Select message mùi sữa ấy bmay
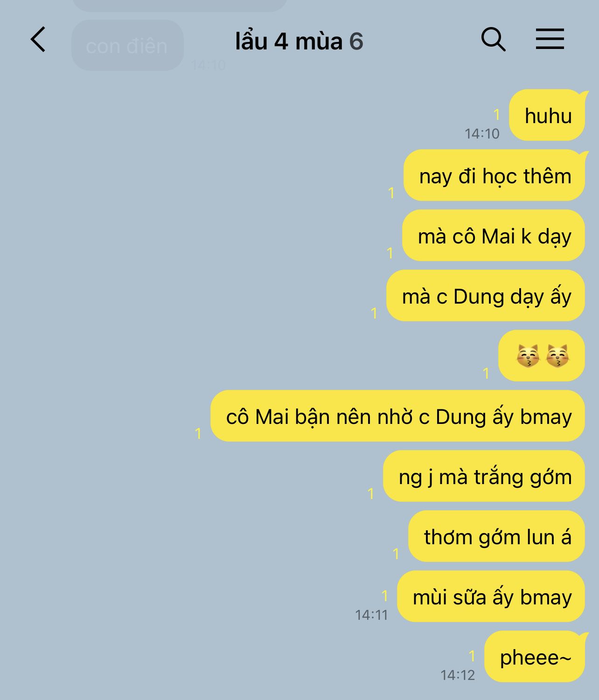599x700 pixels. (491, 596)
